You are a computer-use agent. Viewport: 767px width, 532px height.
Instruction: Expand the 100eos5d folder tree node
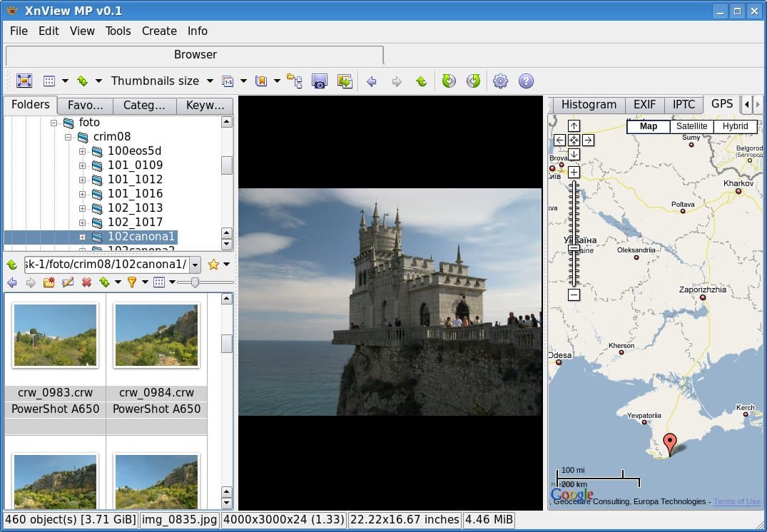pos(82,151)
